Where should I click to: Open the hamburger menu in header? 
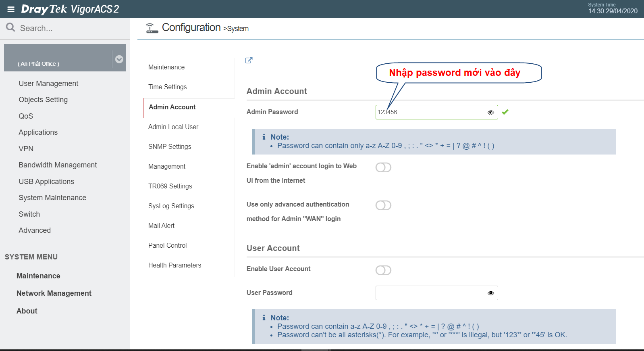coord(11,9)
